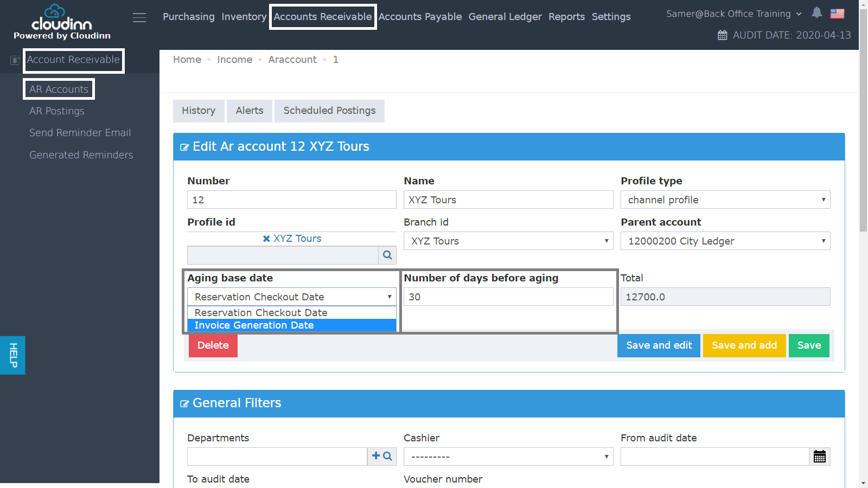Click into the Profile id search field
The image size is (868, 488).
283,255
